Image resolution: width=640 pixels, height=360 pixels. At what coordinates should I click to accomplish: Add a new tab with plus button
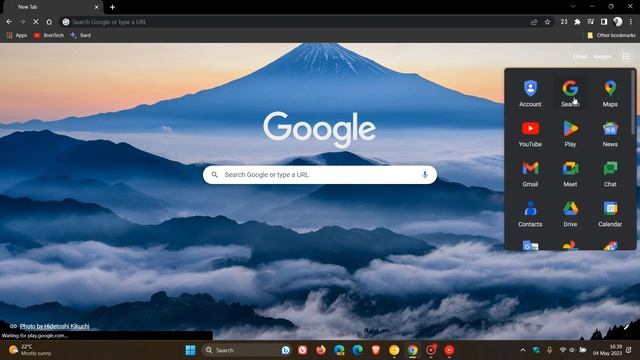[x=112, y=7]
